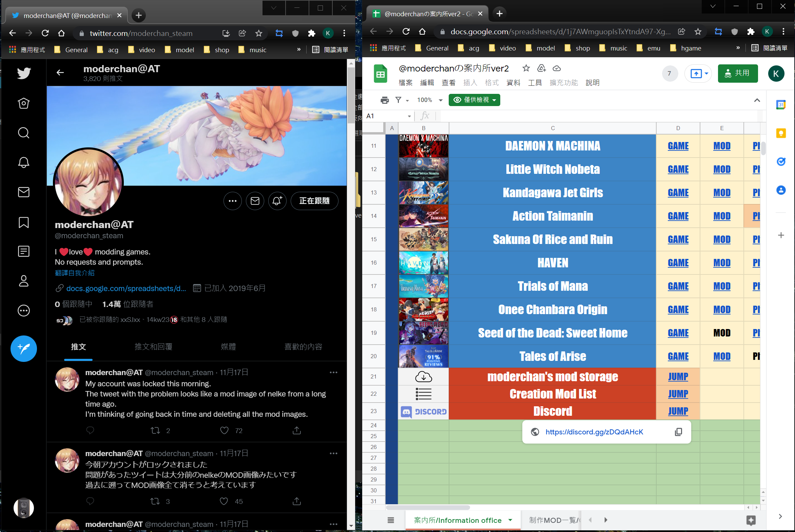Open Twitter notifications bell in sidebar
This screenshot has height=532, width=795.
tap(23, 163)
